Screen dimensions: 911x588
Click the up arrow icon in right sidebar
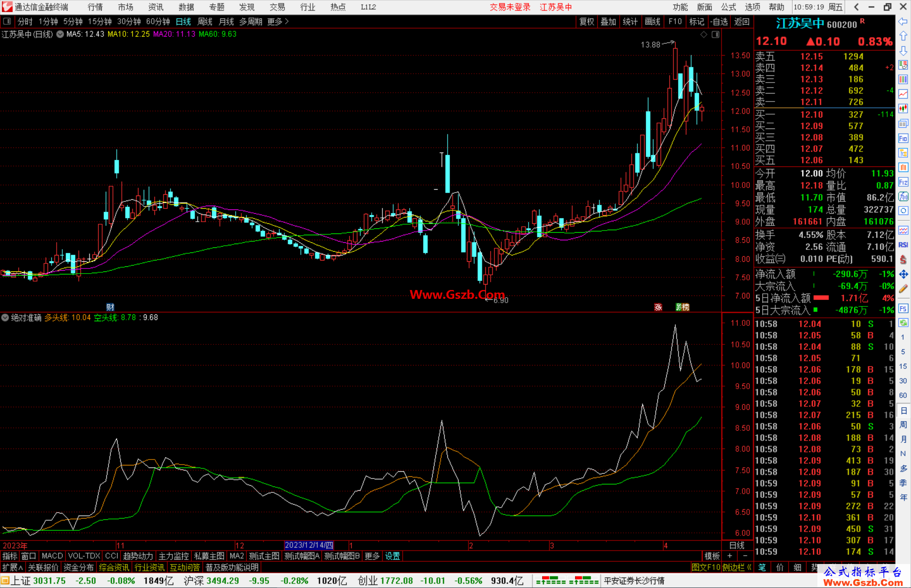903,36
